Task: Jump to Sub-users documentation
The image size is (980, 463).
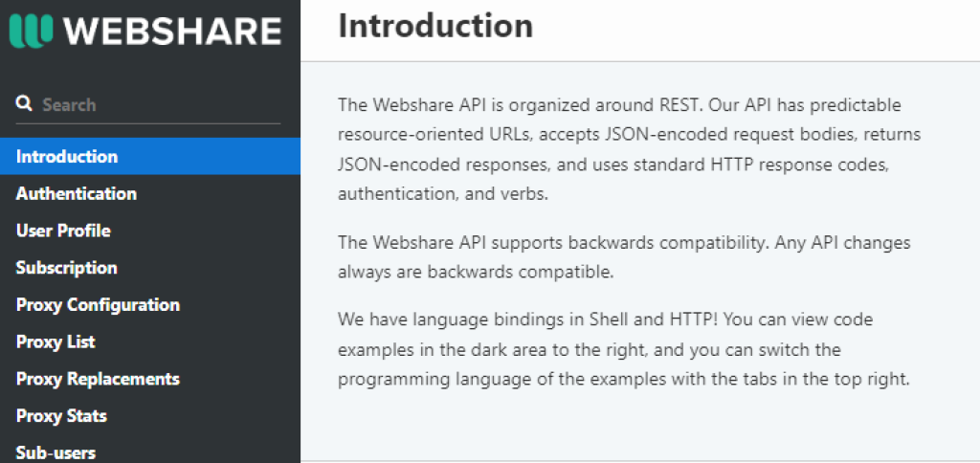Action: point(56,452)
